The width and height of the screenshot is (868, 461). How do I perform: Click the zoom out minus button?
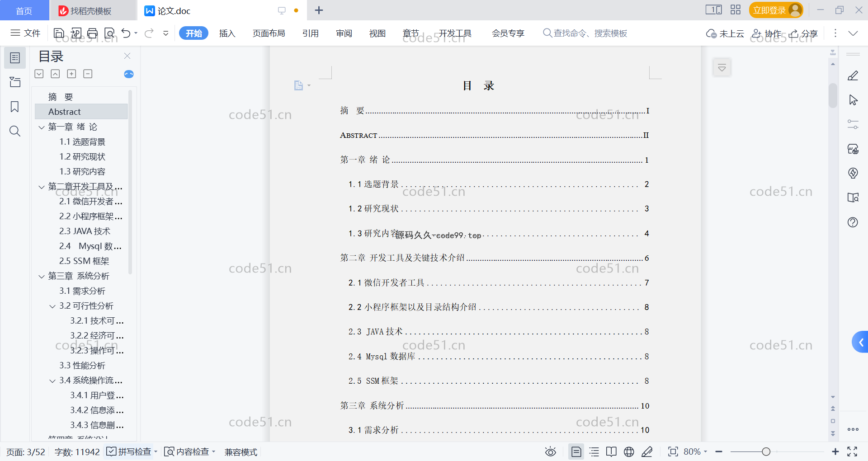(719, 452)
